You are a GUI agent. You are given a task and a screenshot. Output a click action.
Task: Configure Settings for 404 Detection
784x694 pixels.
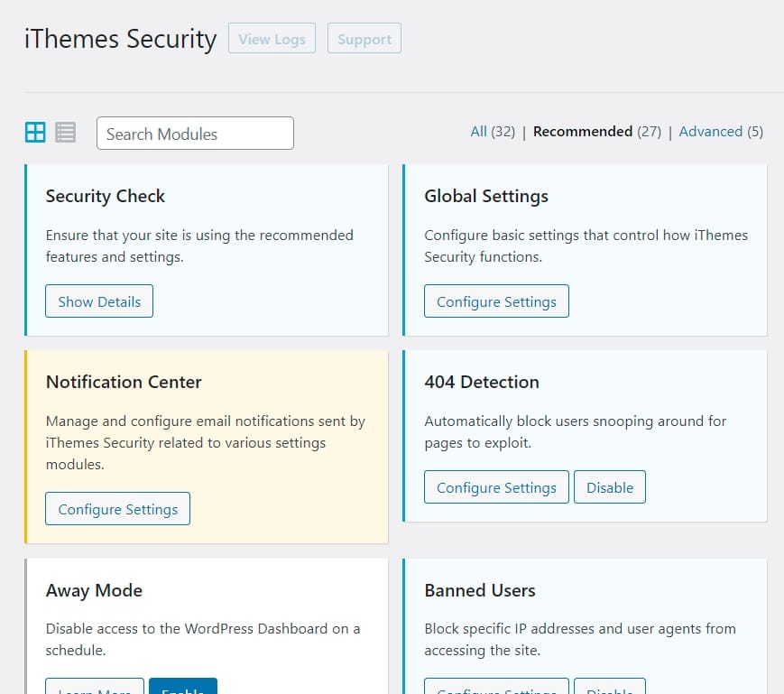pyautogui.click(x=496, y=487)
